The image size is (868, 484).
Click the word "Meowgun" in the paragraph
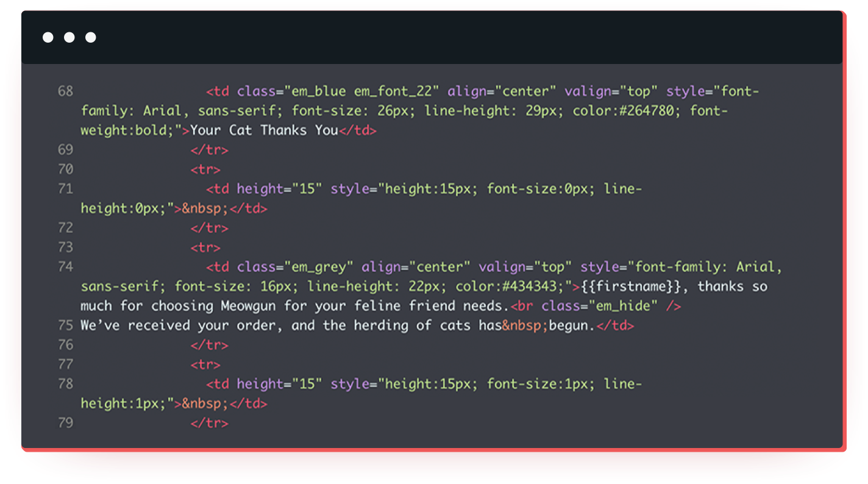pyautogui.click(x=247, y=306)
